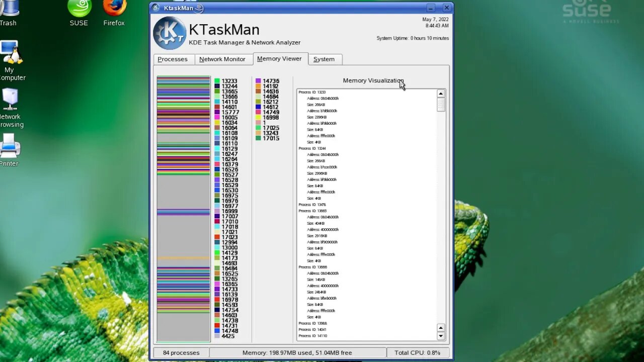Select the row 'Process ID: 13233'
The width and height of the screenshot is (644, 362).
tap(312, 92)
